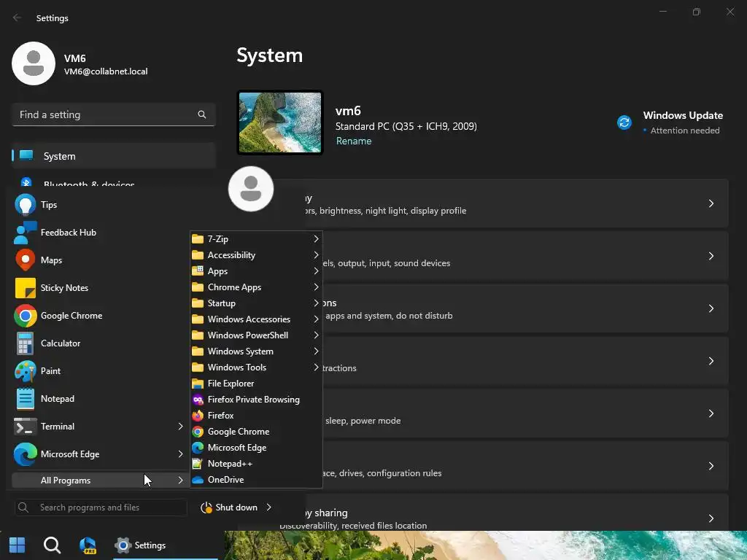Open Paint from start menu
The height and width of the screenshot is (560, 747).
point(99,371)
